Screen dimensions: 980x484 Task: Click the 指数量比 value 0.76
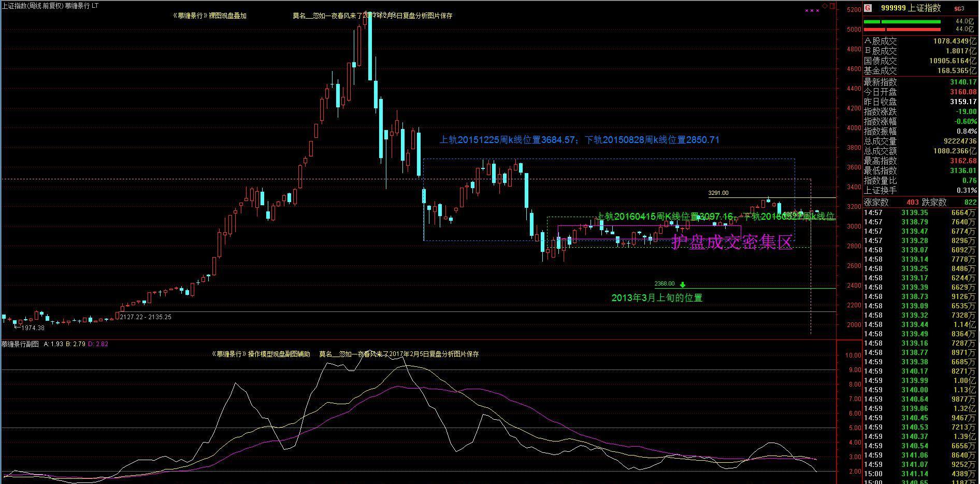(x=970, y=180)
